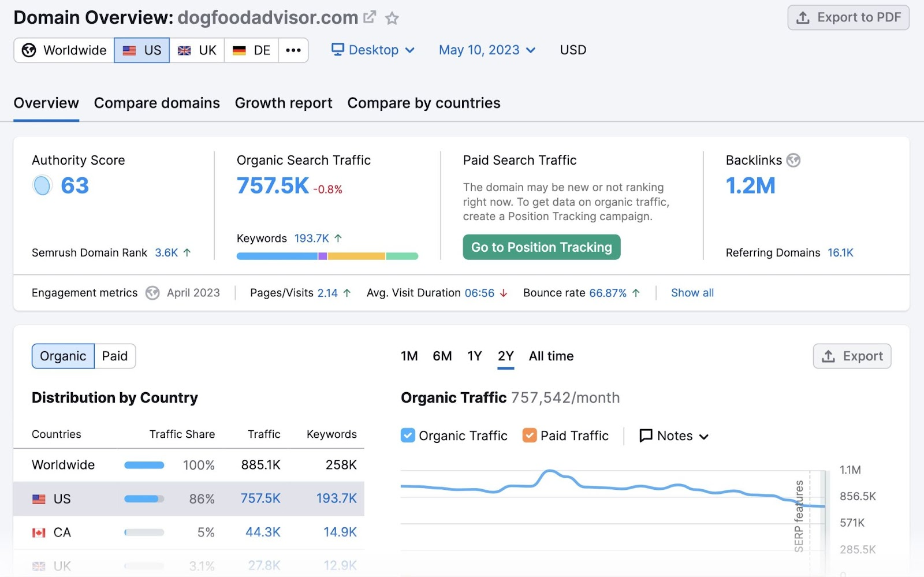Select DE database
Image resolution: width=924 pixels, height=577 pixels.
coord(252,50)
